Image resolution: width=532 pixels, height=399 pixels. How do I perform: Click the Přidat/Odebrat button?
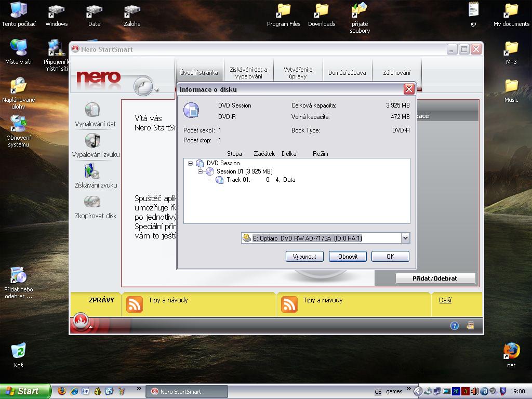click(x=435, y=278)
